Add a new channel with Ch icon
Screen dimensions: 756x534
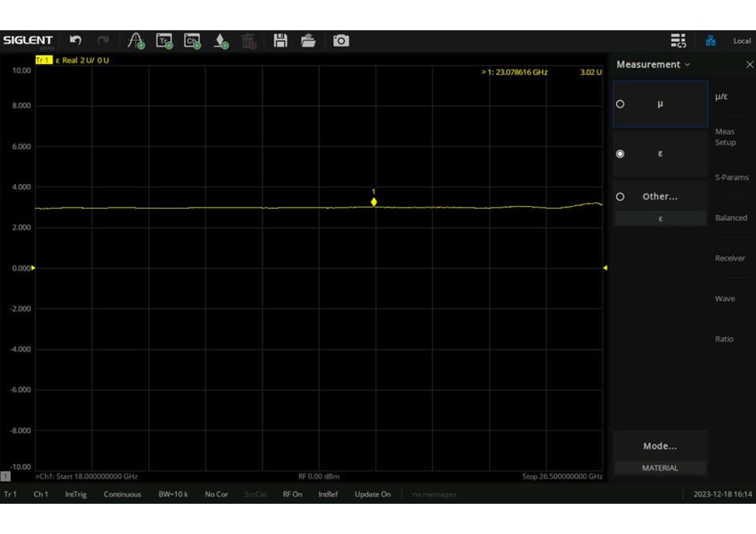click(x=192, y=41)
